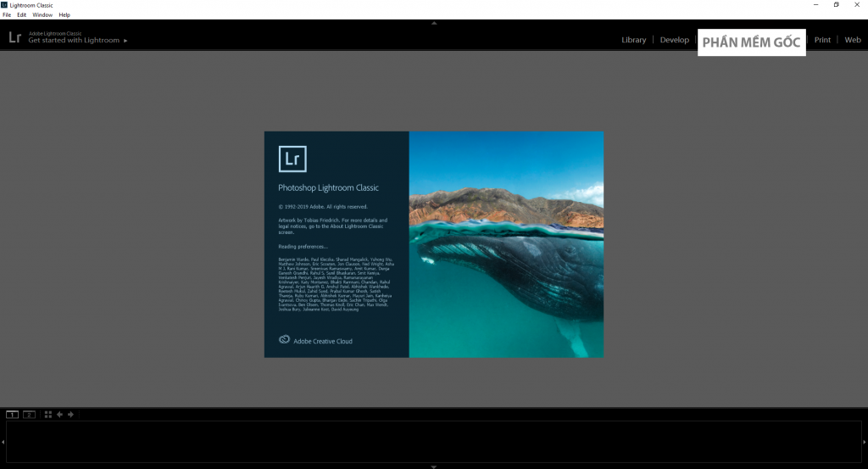
Task: Click the whale artwork on splash screen
Action: coord(506,244)
